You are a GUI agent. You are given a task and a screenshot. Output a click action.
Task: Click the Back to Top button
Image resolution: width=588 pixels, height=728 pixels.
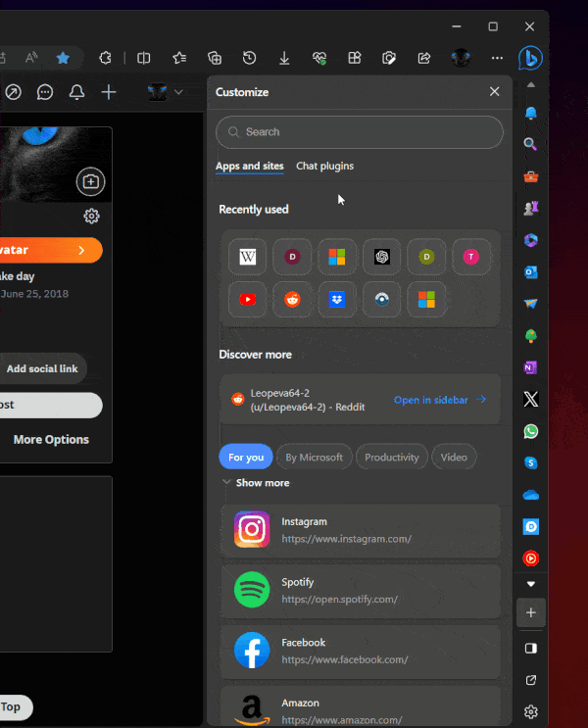16,707
